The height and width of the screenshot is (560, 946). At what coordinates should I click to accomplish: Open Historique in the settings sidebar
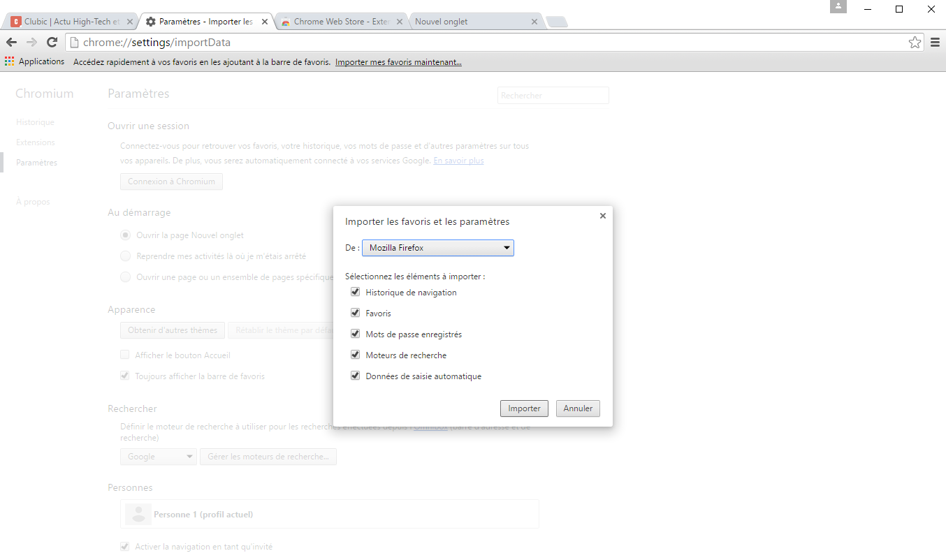click(35, 122)
